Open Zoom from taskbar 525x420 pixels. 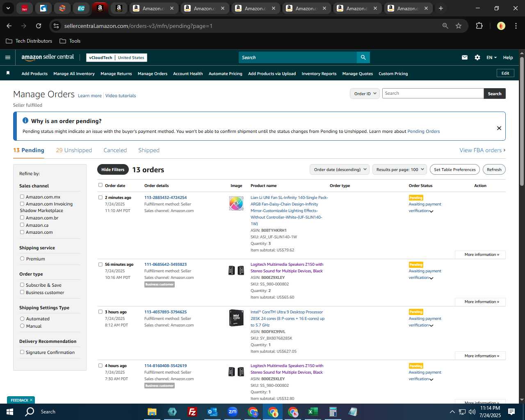(x=233, y=412)
